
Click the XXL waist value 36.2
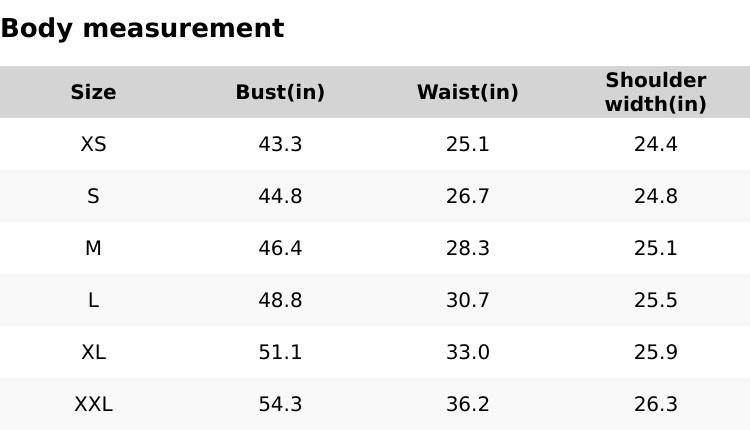click(x=467, y=404)
